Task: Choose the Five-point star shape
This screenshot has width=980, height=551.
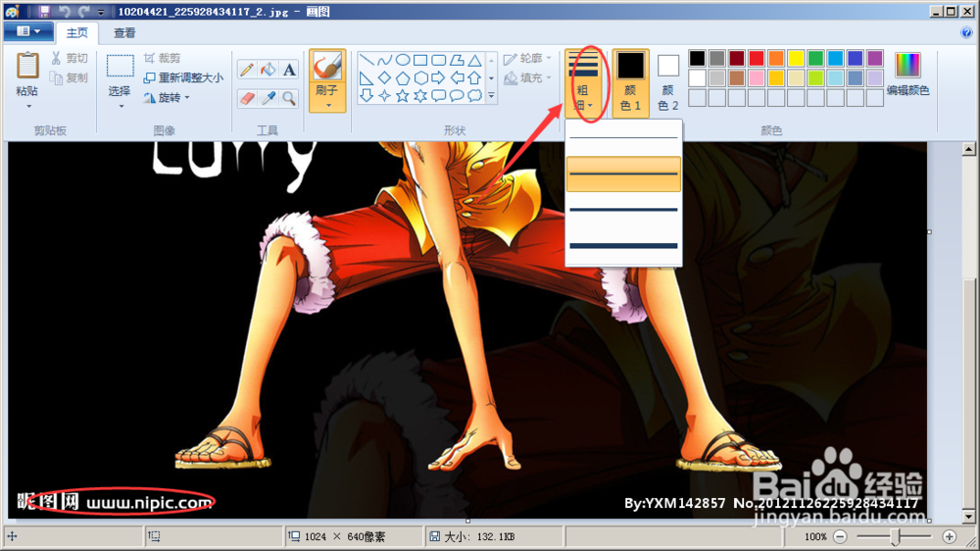Action: (403, 96)
